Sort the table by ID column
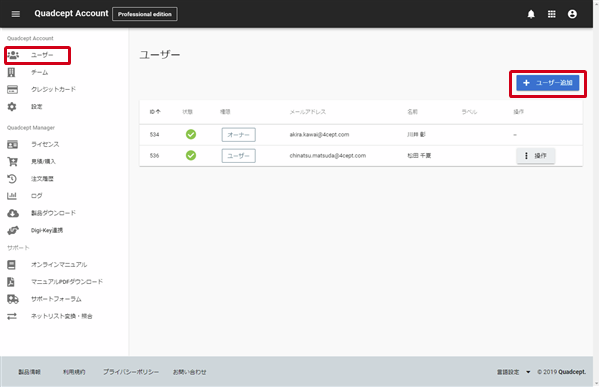 155,112
